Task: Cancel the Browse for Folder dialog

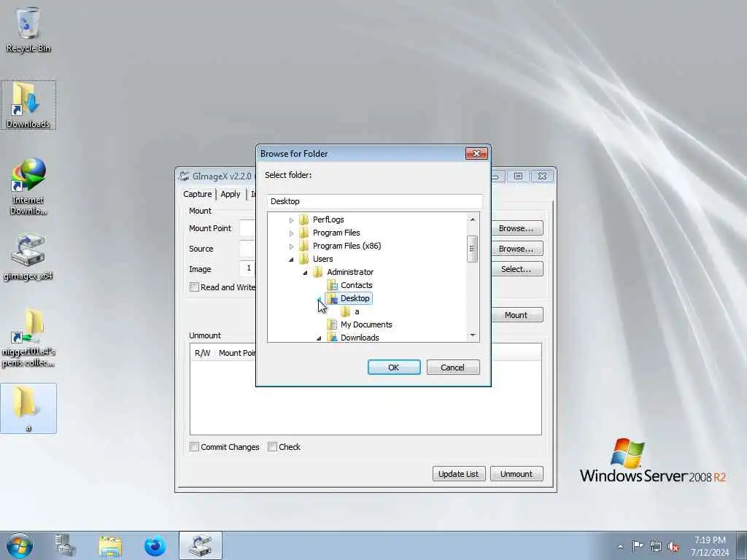Action: (x=452, y=367)
